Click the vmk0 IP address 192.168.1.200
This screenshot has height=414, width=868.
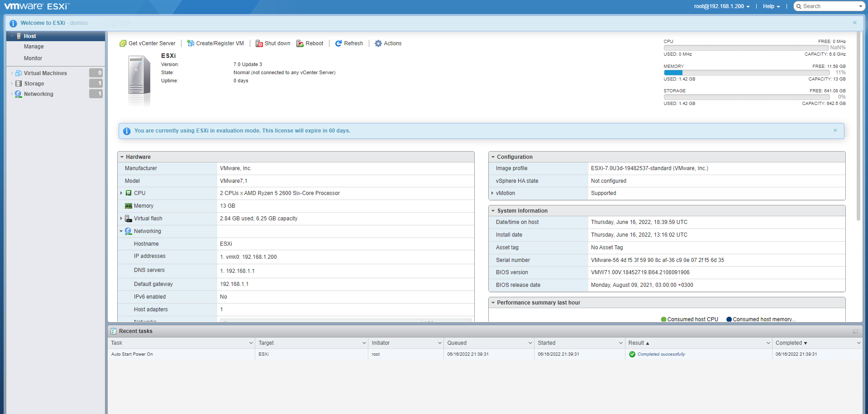pos(259,257)
